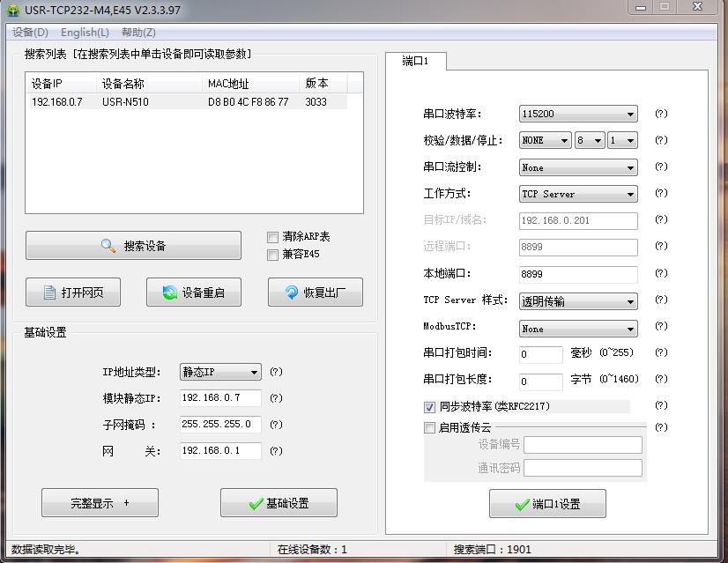728x563 pixels.
Task: Expand the 工作方式 TCP Server dropdown
Action: click(578, 194)
